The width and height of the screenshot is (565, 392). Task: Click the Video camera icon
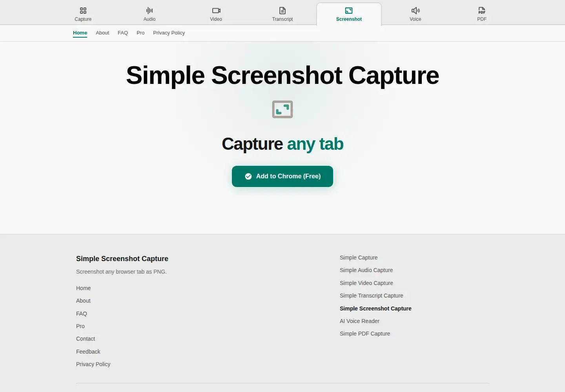coord(216,11)
